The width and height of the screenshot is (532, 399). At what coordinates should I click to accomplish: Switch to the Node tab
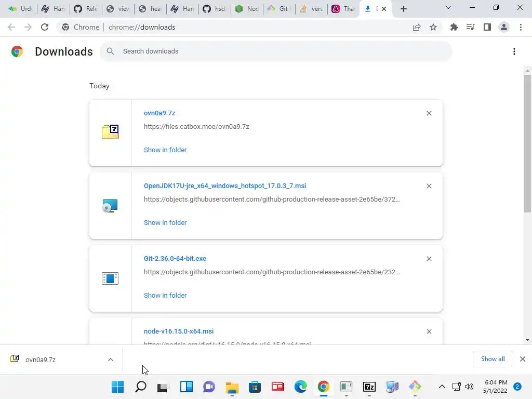point(247,9)
